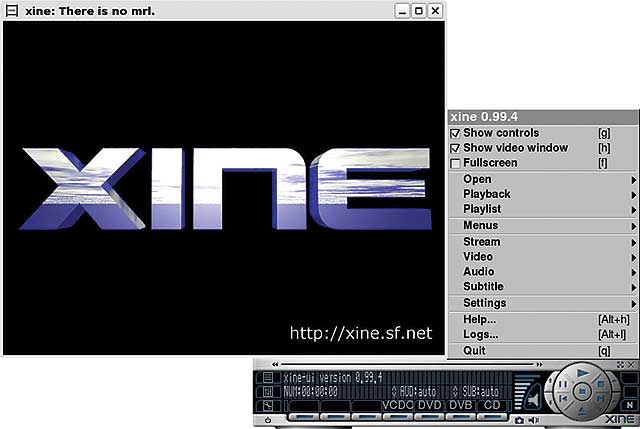This screenshot has height=429, width=640.
Task: Close the control panel with X button
Action: point(631,365)
